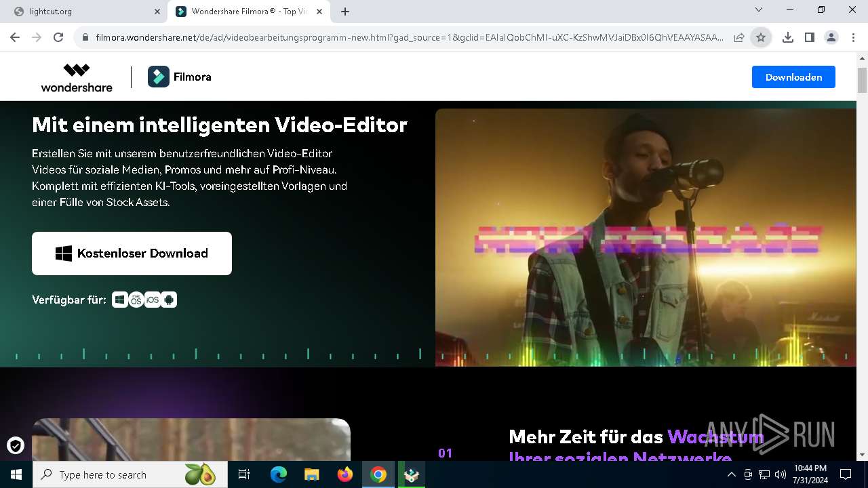Open Chrome profile menu
The height and width of the screenshot is (488, 868).
click(831, 38)
